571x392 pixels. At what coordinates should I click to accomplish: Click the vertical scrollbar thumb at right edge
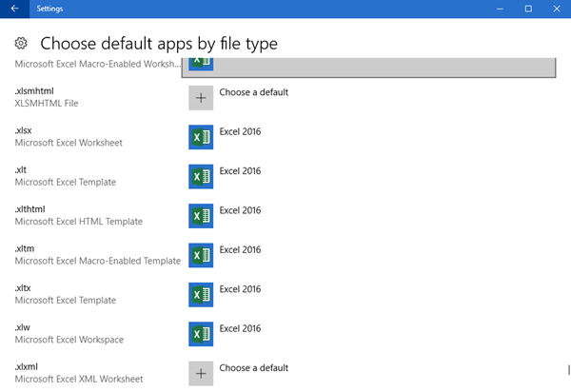569,370
